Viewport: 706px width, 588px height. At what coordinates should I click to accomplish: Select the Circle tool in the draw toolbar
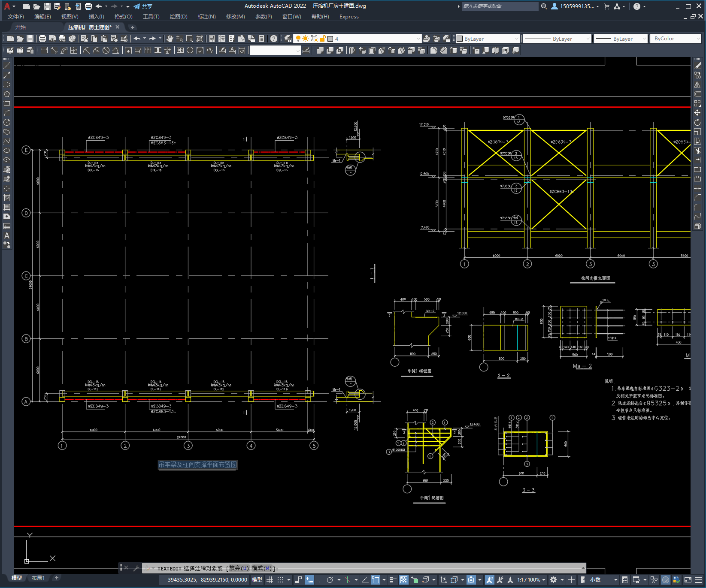7,122
